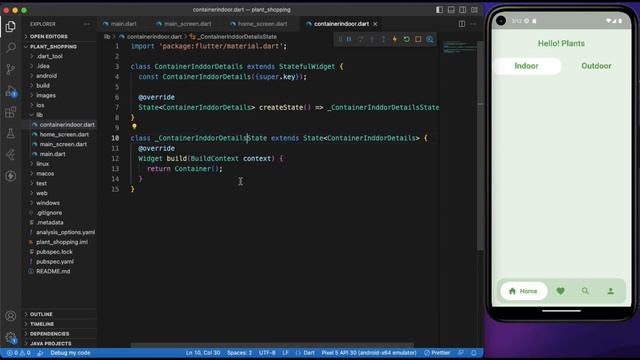
Task: Tap the profile icon in emulator nav bar
Action: click(x=611, y=291)
